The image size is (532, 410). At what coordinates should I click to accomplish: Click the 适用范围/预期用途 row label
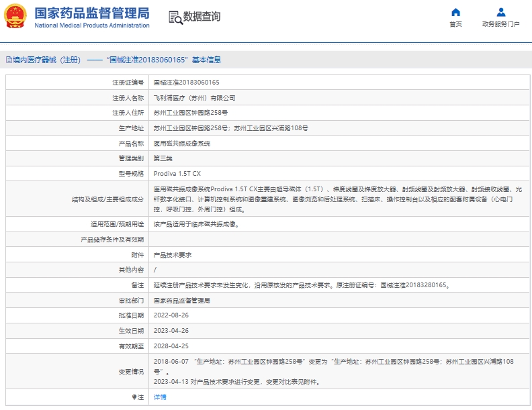[117, 224]
